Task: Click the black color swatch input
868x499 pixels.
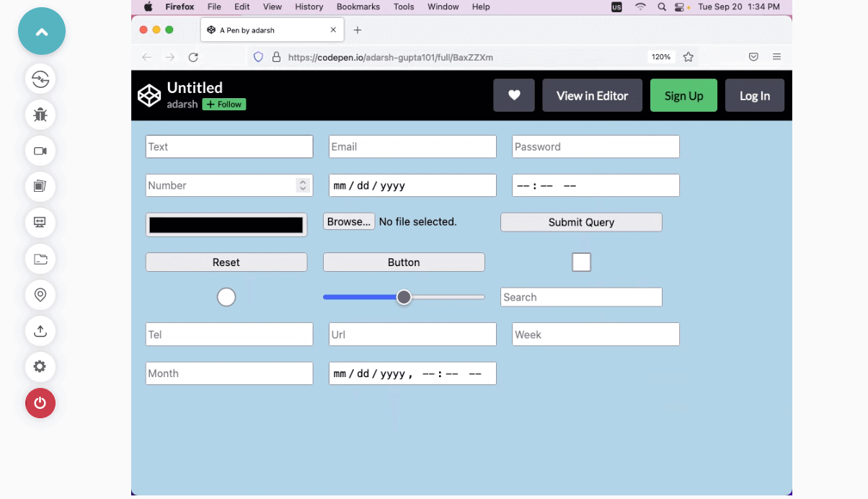Action: coord(226,224)
